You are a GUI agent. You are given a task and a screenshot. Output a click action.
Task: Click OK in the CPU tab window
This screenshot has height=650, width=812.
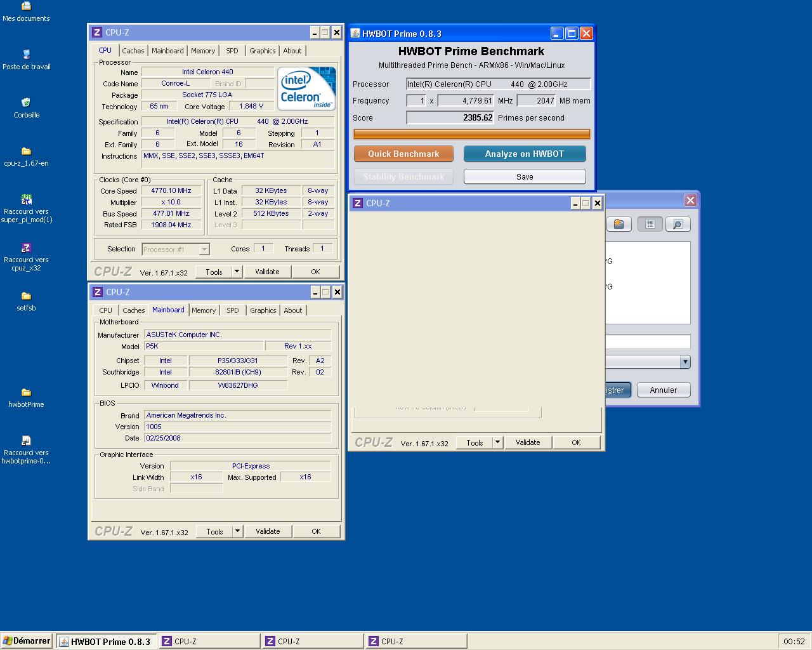click(315, 272)
